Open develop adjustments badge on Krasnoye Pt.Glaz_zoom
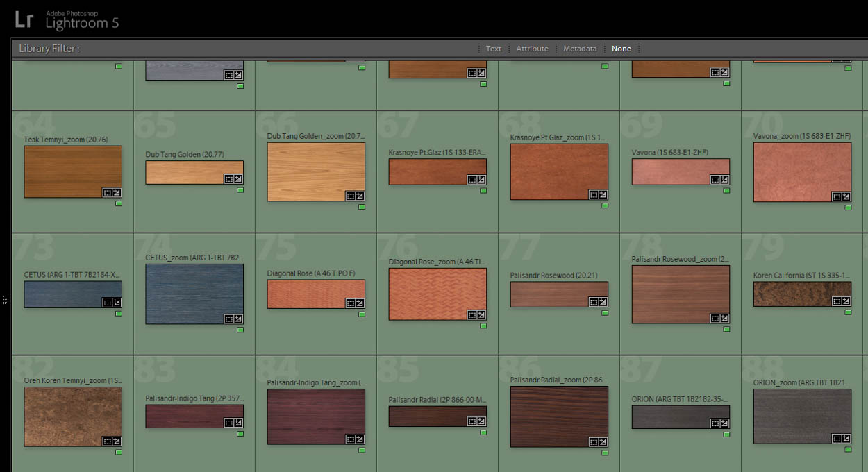 (x=603, y=194)
